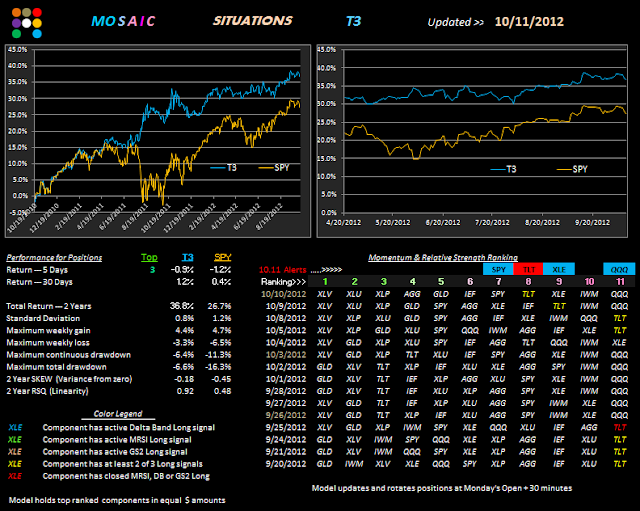Viewport: 640px width, 511px height.
Task: Click the 2 Year RSQ (Linearity) label
Action: coord(47,391)
